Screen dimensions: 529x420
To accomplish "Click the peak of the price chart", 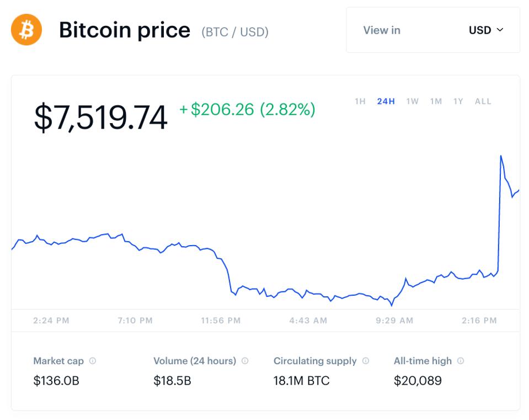I will (501, 156).
